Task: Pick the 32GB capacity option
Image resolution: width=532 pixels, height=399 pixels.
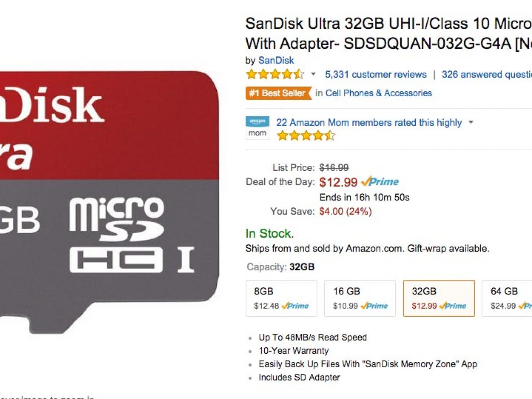Action: tap(438, 298)
